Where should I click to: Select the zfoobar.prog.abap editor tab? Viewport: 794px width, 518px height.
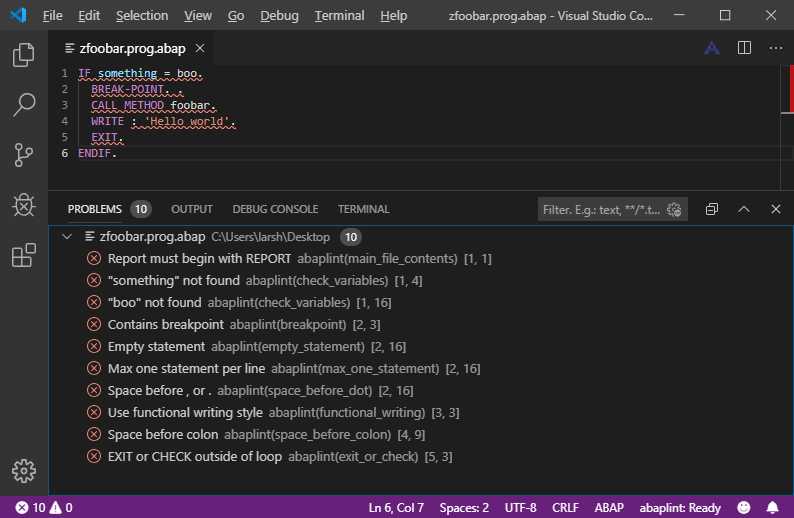pos(132,49)
